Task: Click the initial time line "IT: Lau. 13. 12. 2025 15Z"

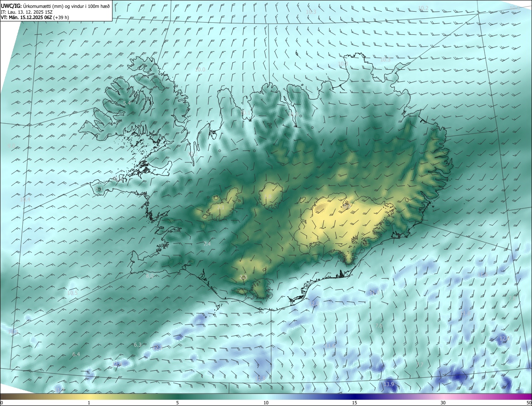Action: pyautogui.click(x=27, y=12)
